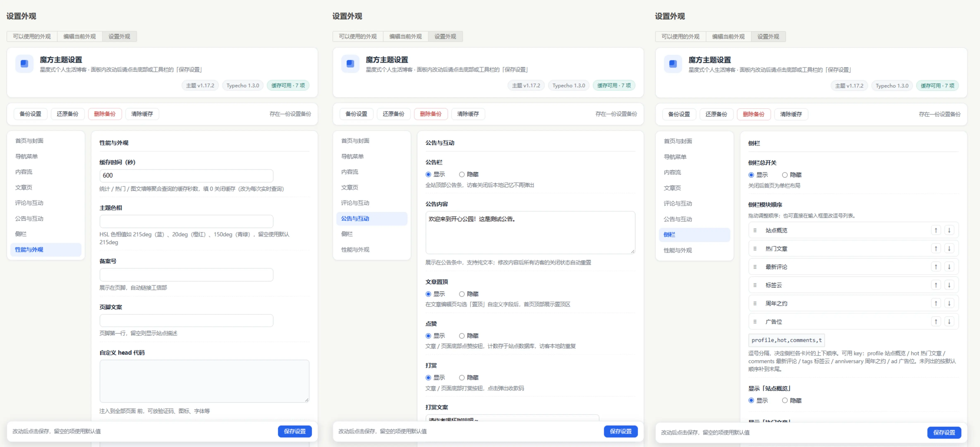The width and height of the screenshot is (980, 447).
Task: Set 公告栏 to 隐藏
Action: tap(461, 174)
